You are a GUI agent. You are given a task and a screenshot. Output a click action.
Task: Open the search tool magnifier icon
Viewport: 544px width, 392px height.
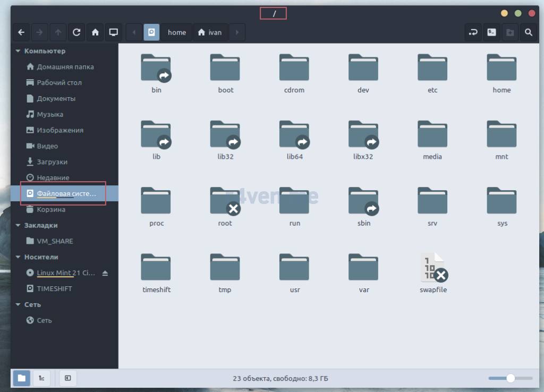pyautogui.click(x=528, y=32)
